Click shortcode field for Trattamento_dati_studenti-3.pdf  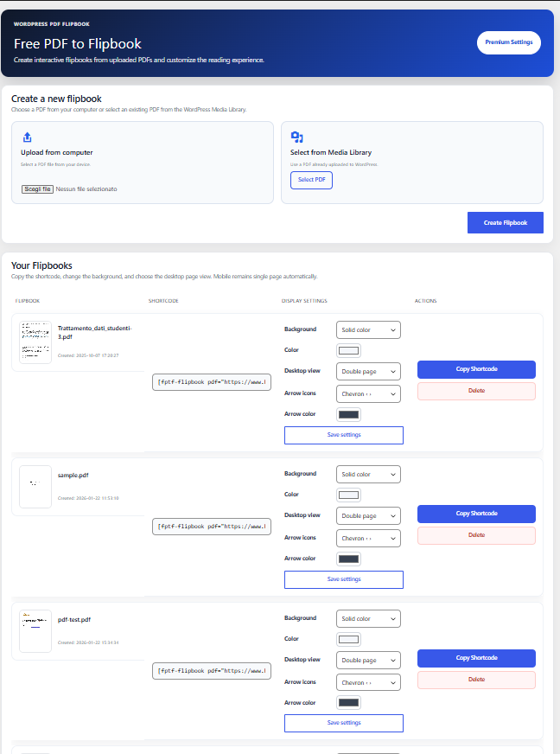point(212,382)
